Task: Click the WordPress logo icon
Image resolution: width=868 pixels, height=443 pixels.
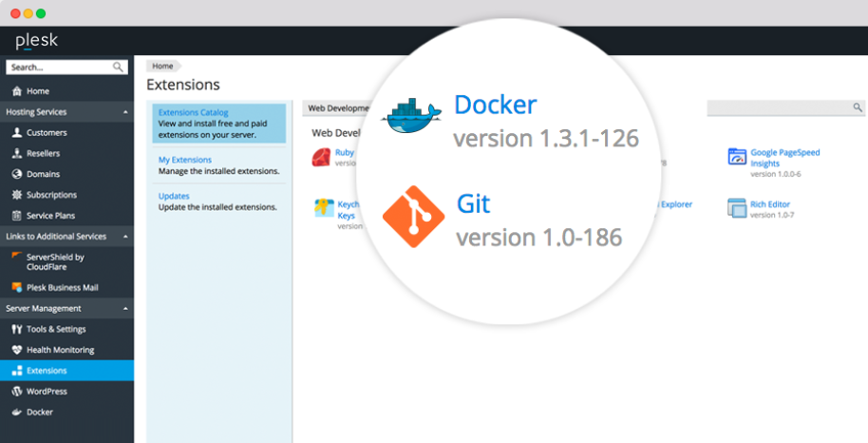Action: tap(17, 392)
